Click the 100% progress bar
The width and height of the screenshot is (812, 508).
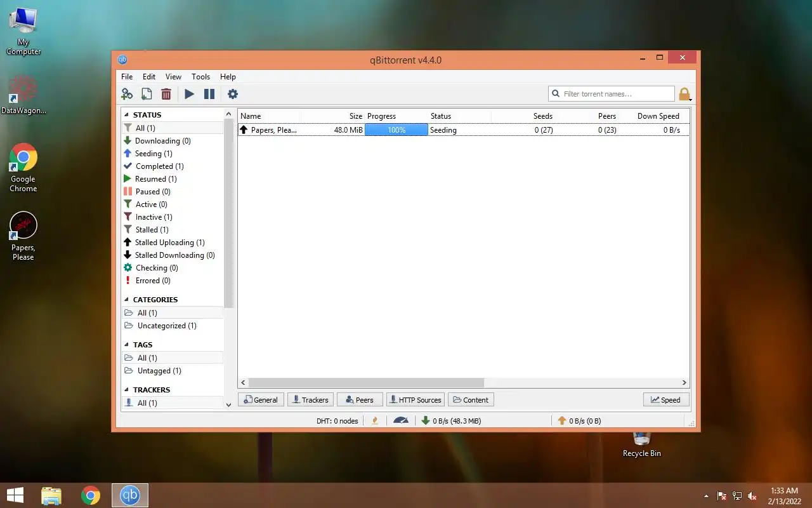coord(396,130)
